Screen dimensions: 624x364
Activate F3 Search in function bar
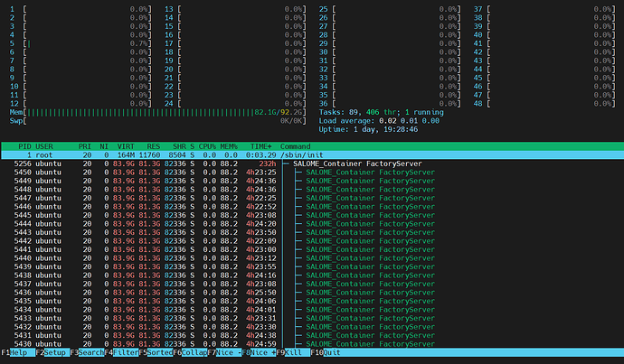click(87, 352)
